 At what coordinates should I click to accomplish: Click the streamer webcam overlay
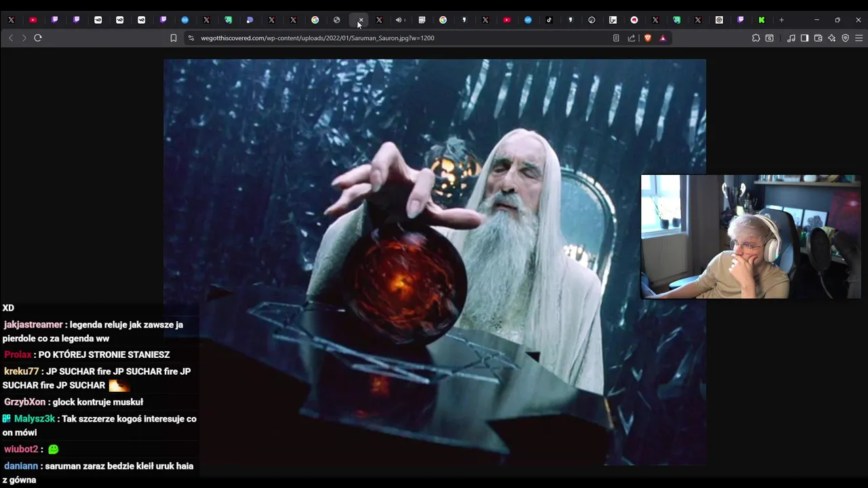point(751,237)
